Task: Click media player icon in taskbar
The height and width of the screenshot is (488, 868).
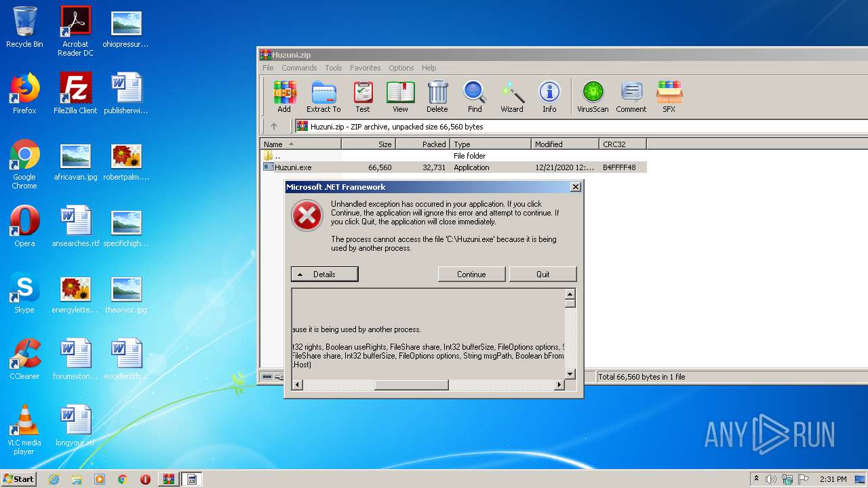Action: click(x=100, y=479)
